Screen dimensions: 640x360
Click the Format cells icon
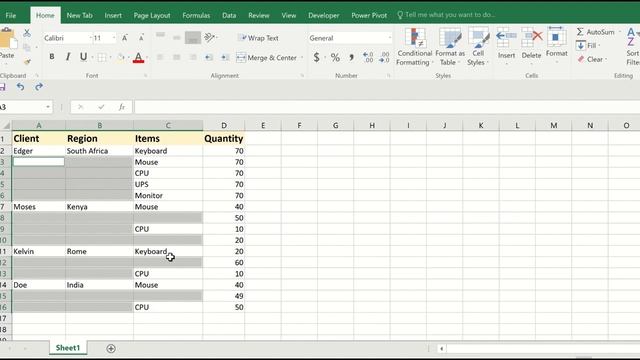(556, 38)
